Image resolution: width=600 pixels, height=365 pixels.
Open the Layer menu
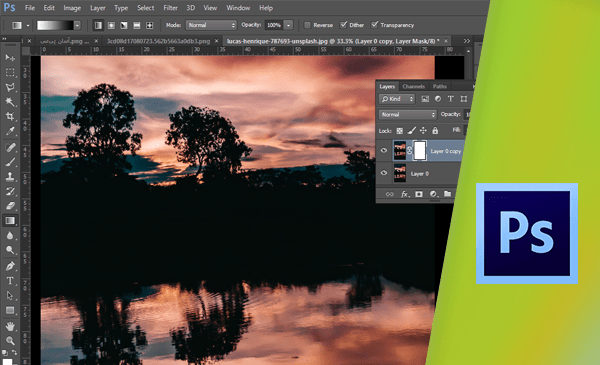pyautogui.click(x=98, y=8)
